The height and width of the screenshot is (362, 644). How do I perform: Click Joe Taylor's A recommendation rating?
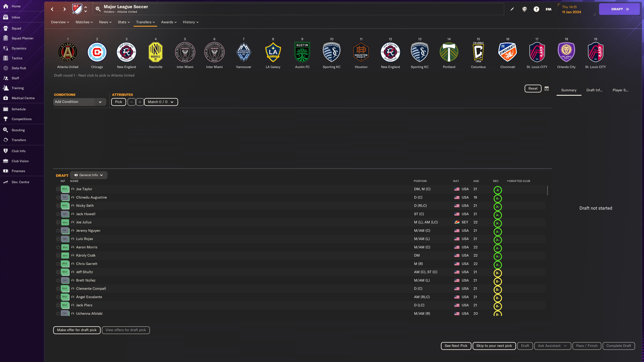[x=497, y=190]
